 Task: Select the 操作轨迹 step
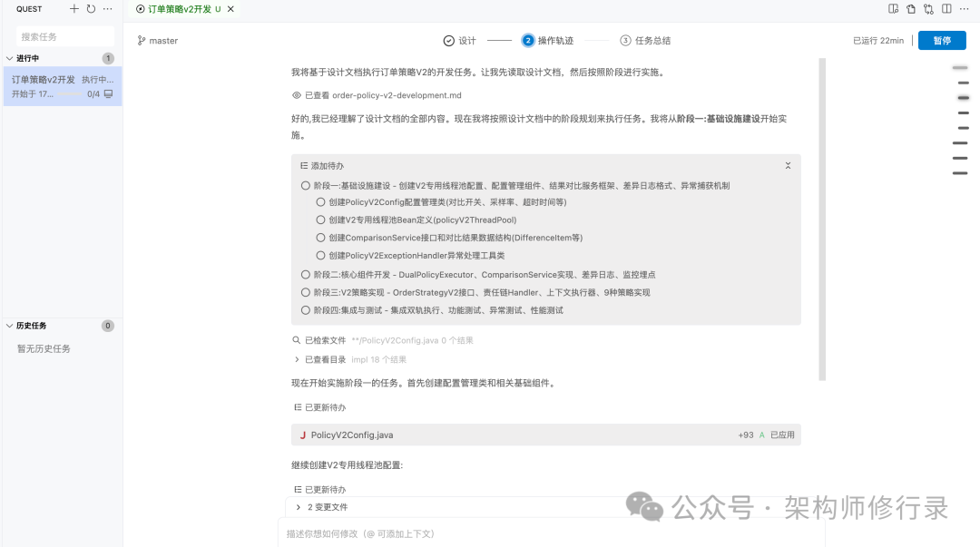tap(547, 41)
